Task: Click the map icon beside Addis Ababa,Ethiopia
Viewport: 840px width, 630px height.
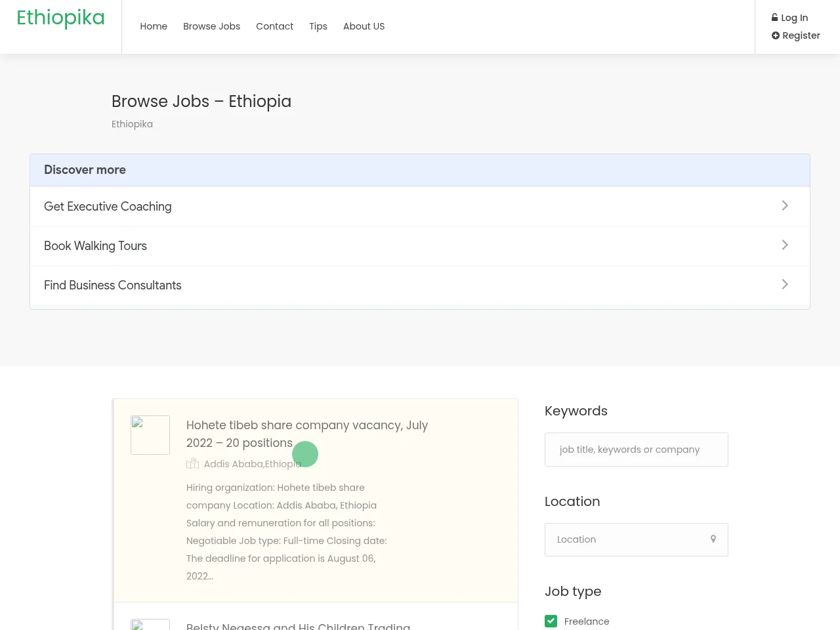Action: 192,463
